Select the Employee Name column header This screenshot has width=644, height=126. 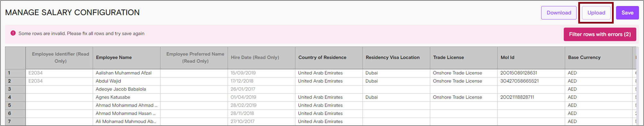[x=127, y=58]
